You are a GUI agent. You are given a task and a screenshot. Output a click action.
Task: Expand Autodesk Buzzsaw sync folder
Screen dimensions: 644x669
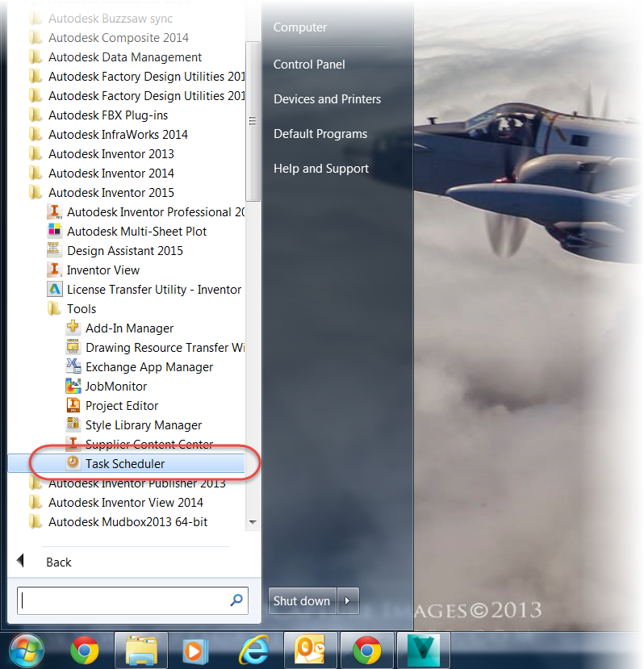pyautogui.click(x=101, y=19)
